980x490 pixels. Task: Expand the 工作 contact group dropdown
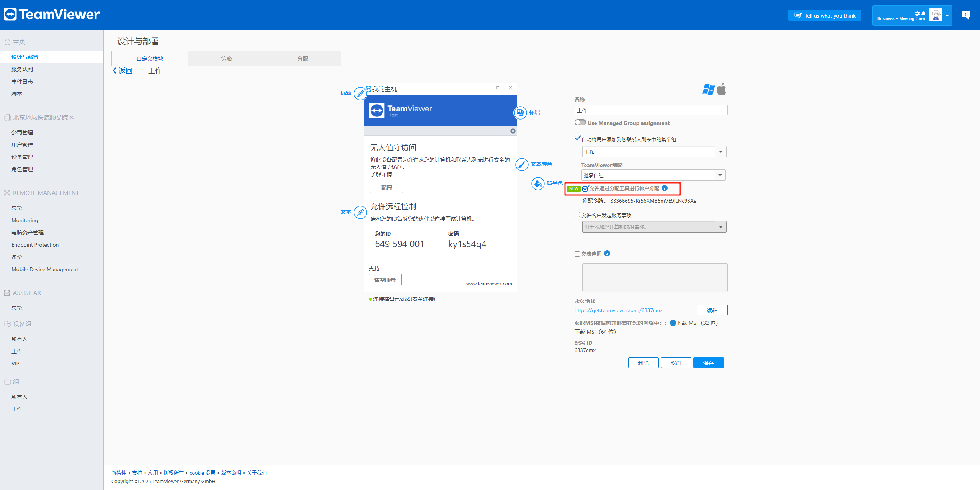720,152
